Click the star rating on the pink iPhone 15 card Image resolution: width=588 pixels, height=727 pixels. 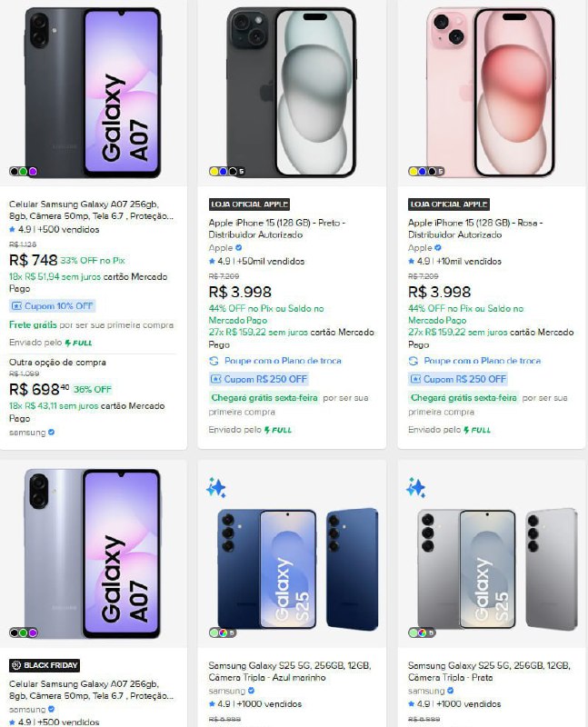pyautogui.click(x=412, y=261)
